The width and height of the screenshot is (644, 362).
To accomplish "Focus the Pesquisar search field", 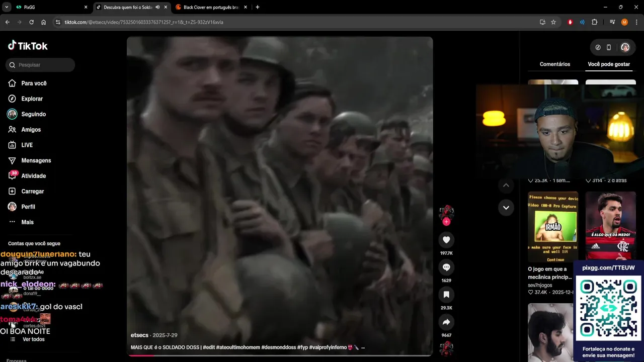I will (41, 65).
